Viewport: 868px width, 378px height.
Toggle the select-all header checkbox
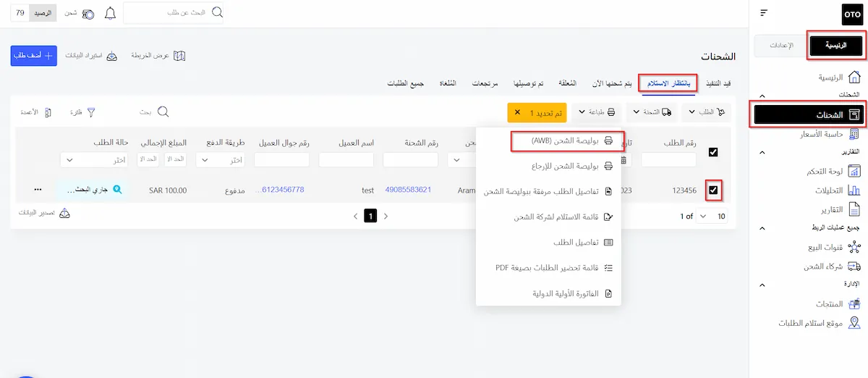point(713,152)
